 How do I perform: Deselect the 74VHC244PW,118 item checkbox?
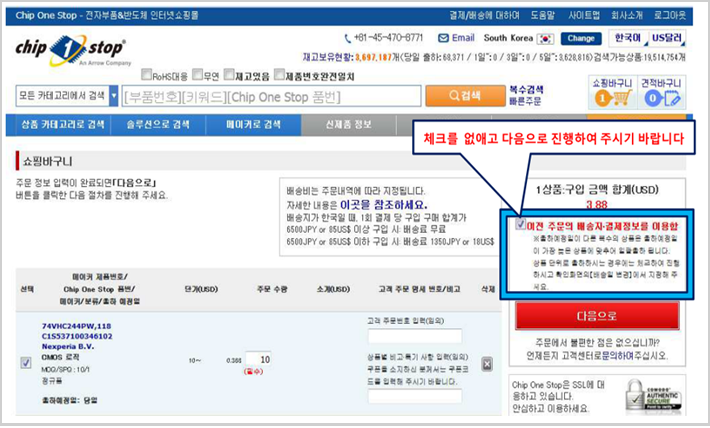tap(26, 363)
